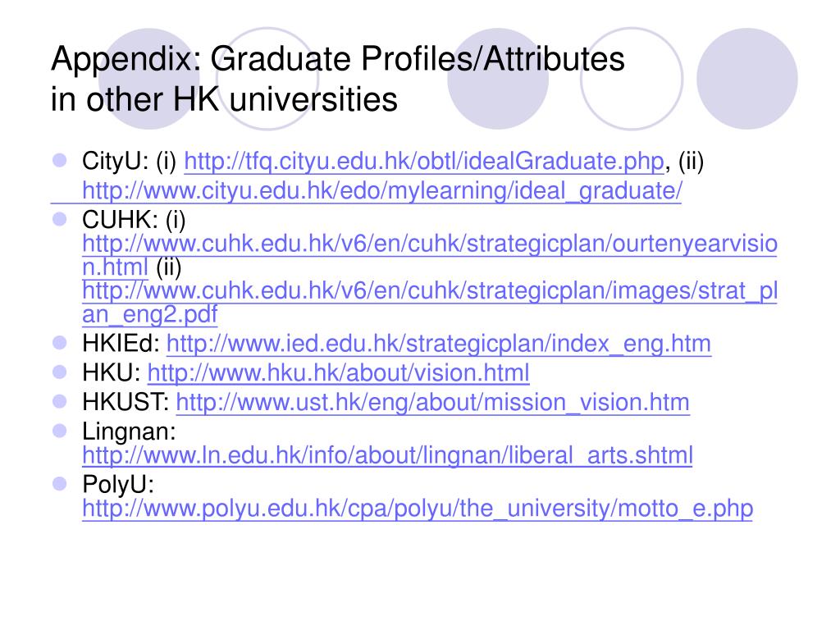The image size is (840, 630).
Task: Open the Lingnan liberal_arts.shtml link
Action: pos(387,455)
